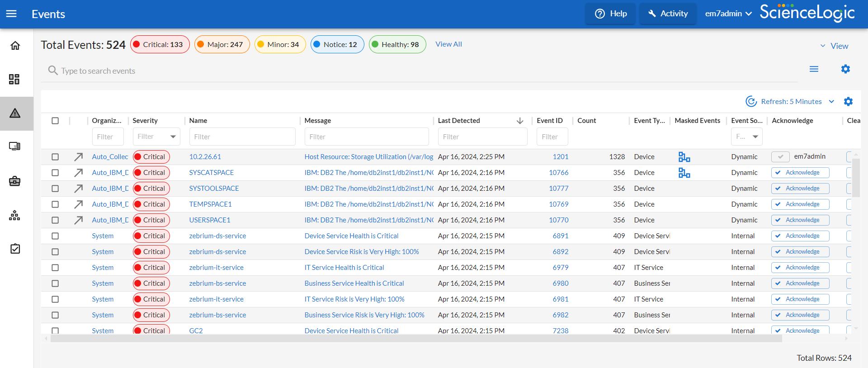
Task: Filter events by Critical: 133 badge
Action: (x=160, y=44)
